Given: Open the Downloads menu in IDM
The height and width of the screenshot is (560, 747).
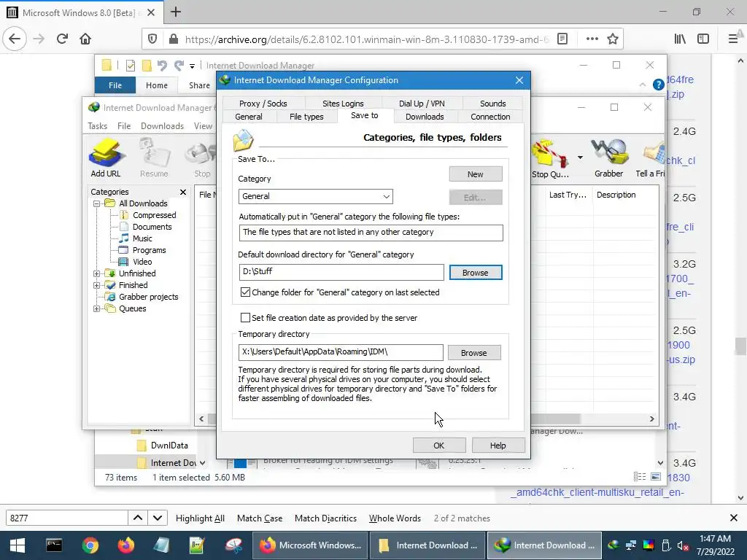Looking at the screenshot, I should (x=162, y=125).
